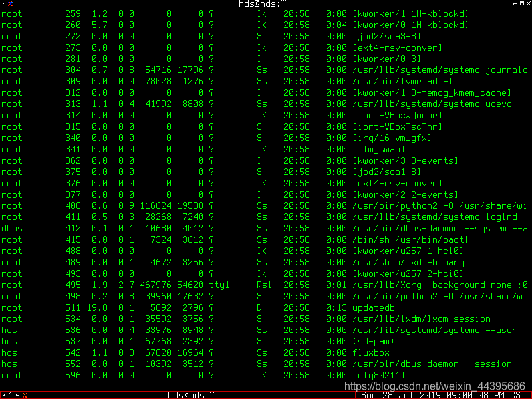Click the /bin/sh /usr/bin/bactl command

(x=410, y=240)
